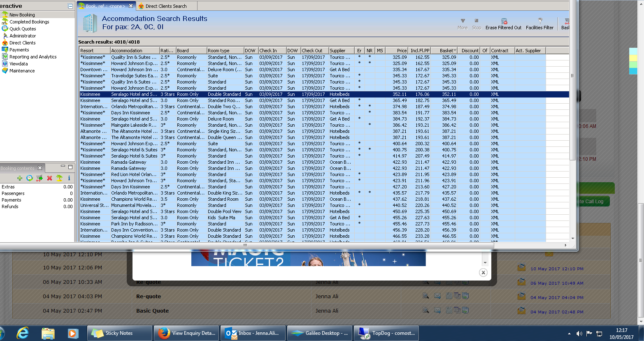Click the magnifier icon in Basic Quote row
This screenshot has height=341, width=644.
coord(425,310)
